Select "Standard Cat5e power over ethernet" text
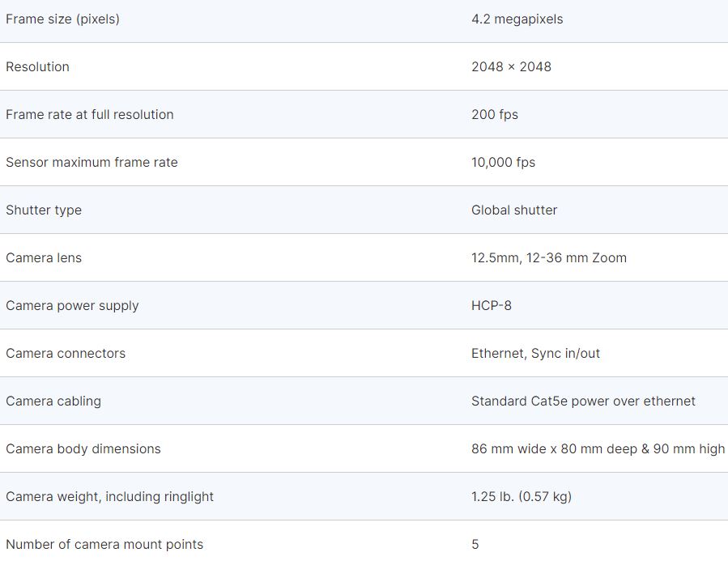728x565 pixels. [583, 401]
